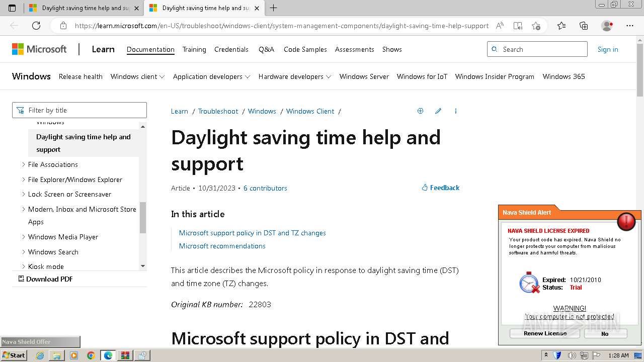
Task: Open the Windows Server nav link
Action: point(364,76)
